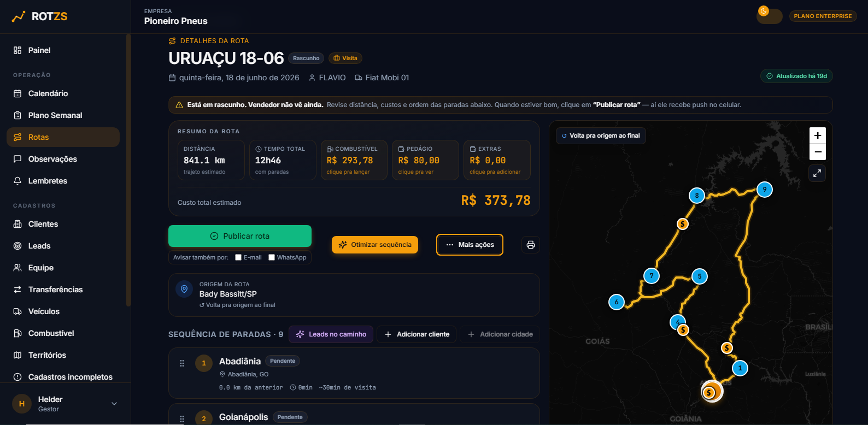Click the sidebar scrollbar
Image resolution: width=868 pixels, height=425 pixels.
click(128, 170)
